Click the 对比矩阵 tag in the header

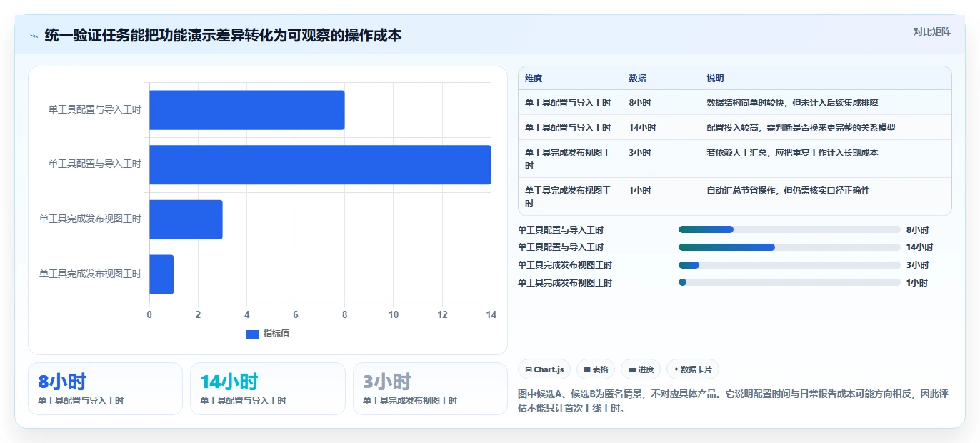pos(931,31)
